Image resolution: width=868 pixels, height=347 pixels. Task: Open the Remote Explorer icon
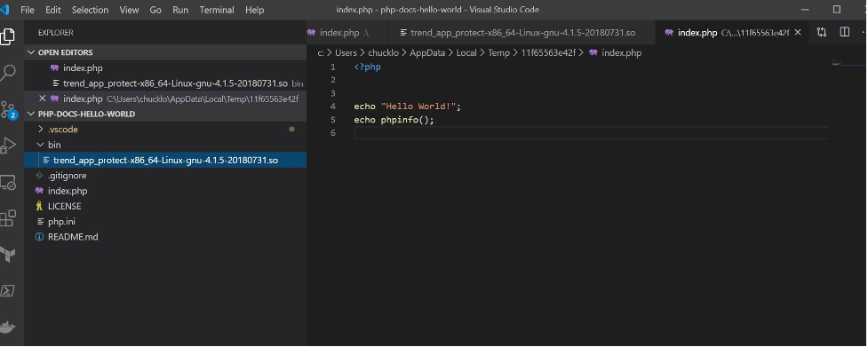tap(8, 182)
